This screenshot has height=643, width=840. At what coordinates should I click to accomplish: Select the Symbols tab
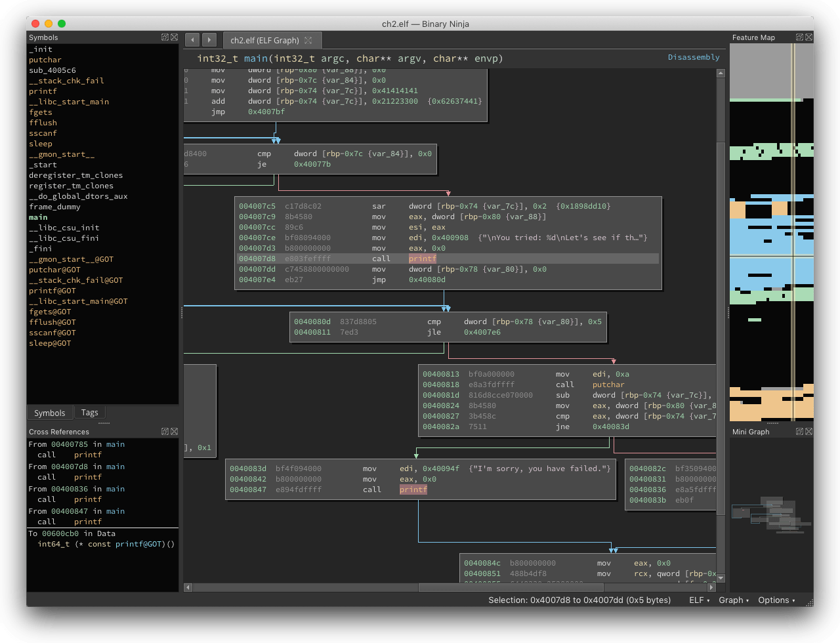click(x=50, y=413)
